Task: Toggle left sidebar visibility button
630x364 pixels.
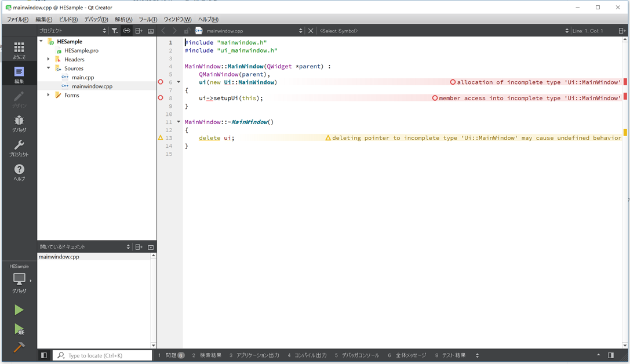Action: point(44,355)
